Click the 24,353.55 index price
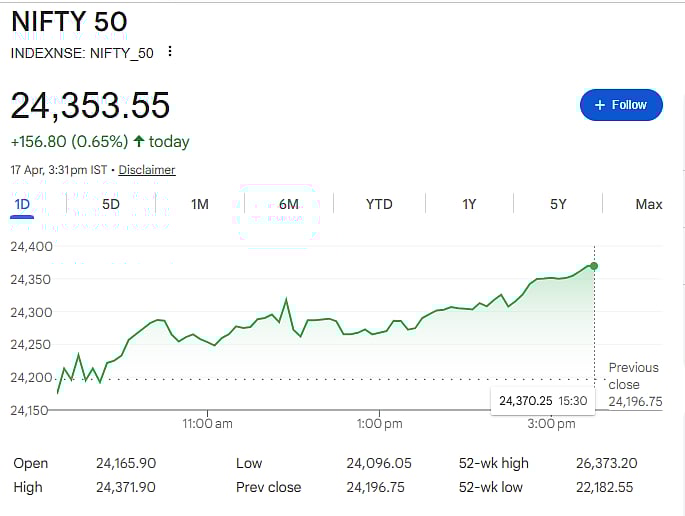Screen dimensions: 685x516 coord(90,105)
